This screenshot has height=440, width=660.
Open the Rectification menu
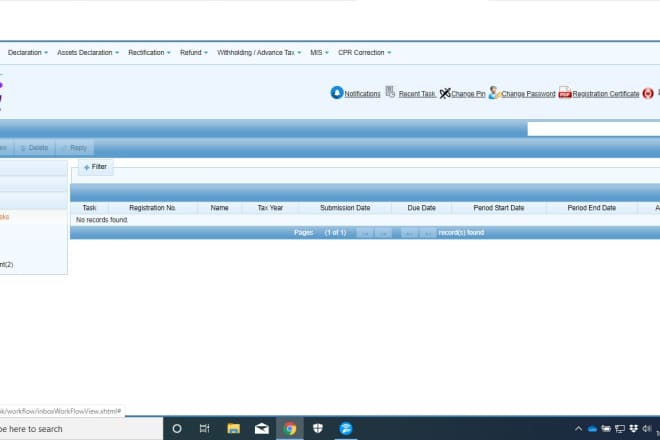click(x=150, y=52)
